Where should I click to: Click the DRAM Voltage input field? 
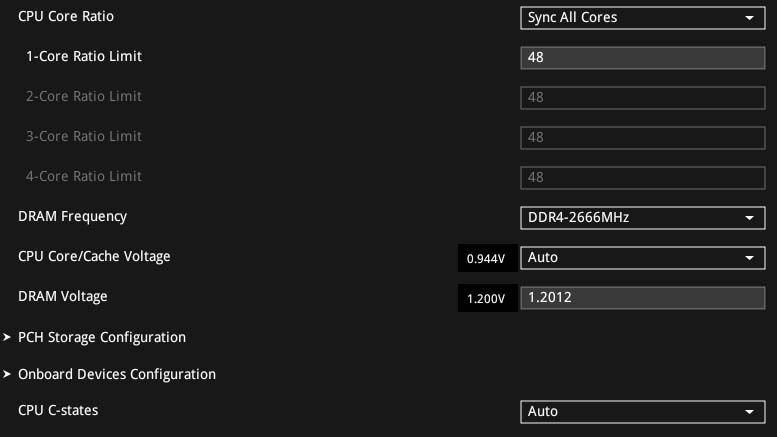[641, 298]
